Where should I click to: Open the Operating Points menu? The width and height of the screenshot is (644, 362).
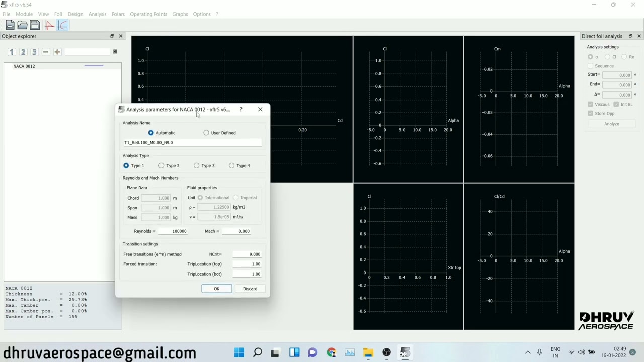tap(148, 14)
